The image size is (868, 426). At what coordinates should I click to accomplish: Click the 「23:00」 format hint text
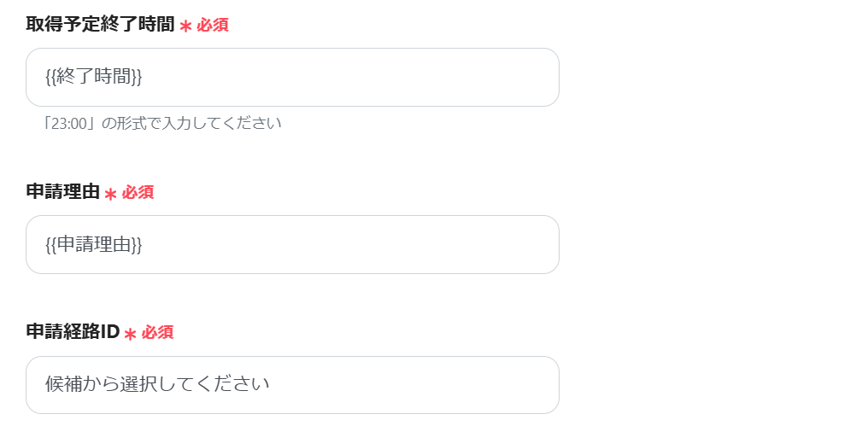(x=70, y=124)
